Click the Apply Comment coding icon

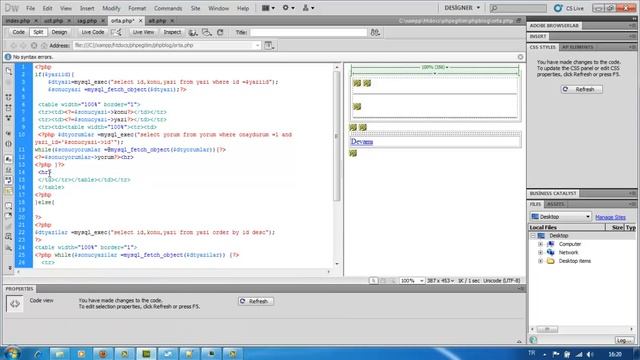pos(9,205)
